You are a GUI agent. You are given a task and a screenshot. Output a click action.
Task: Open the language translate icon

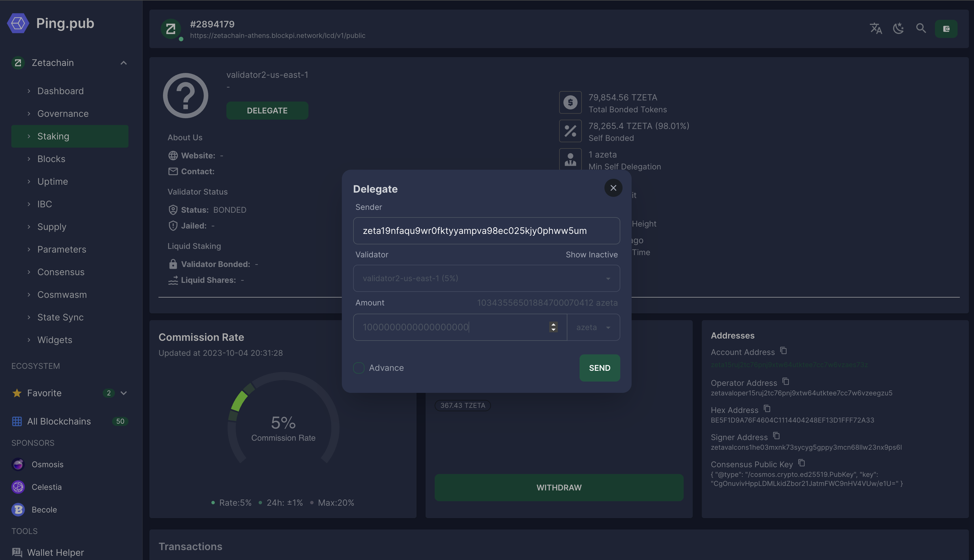tap(876, 29)
